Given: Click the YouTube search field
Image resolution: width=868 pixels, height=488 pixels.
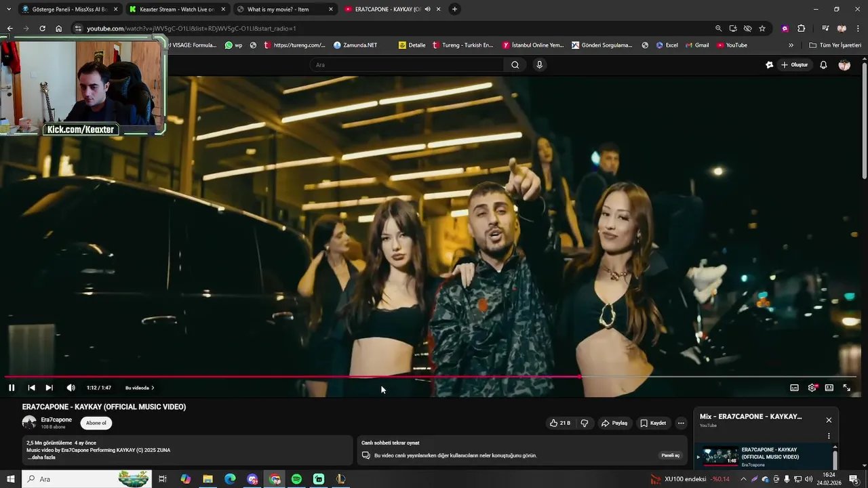Looking at the screenshot, I should click(x=407, y=65).
